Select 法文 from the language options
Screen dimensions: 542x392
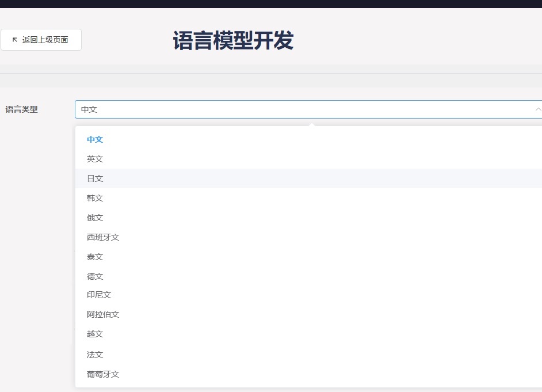tap(95, 355)
